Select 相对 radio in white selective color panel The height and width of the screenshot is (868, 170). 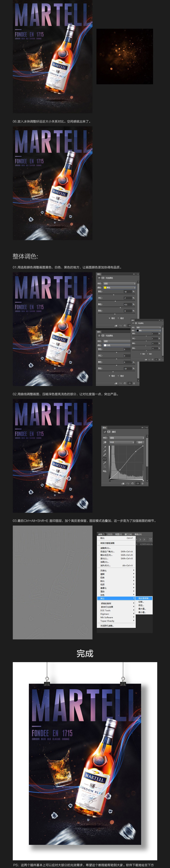click(109, 376)
